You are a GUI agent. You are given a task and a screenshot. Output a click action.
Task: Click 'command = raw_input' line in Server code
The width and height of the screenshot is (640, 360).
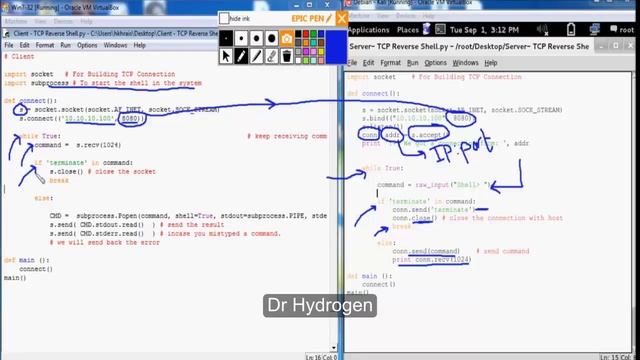tap(434, 185)
